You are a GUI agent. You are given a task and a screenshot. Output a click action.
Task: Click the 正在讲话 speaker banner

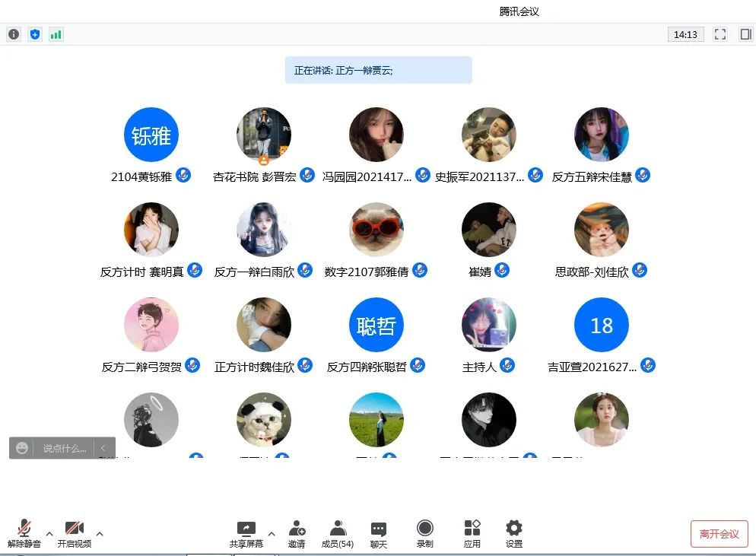[379, 71]
